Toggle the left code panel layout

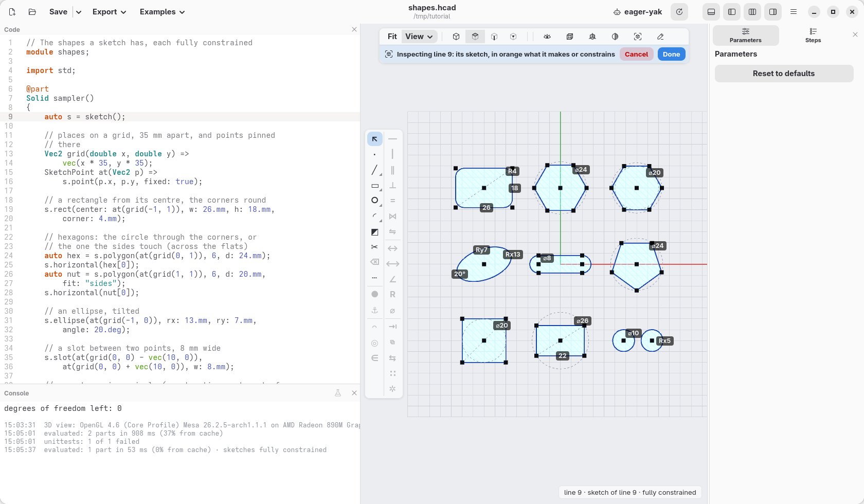[x=732, y=12]
